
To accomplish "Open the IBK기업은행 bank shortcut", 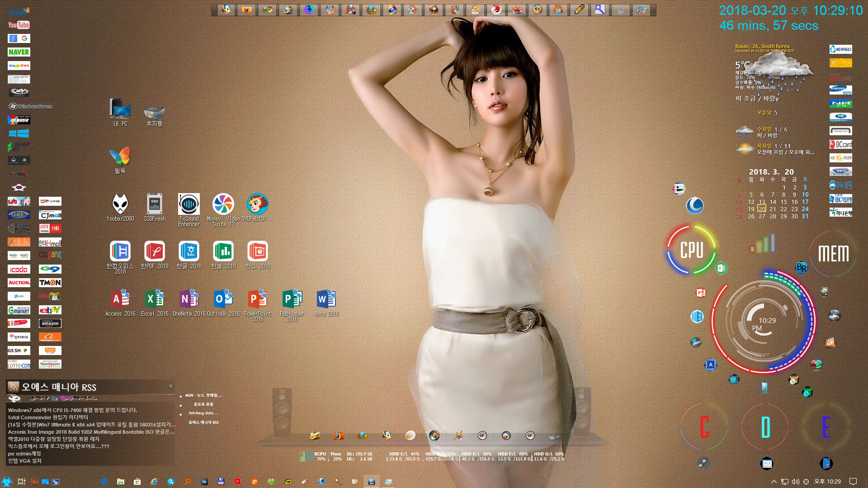I will click(840, 199).
